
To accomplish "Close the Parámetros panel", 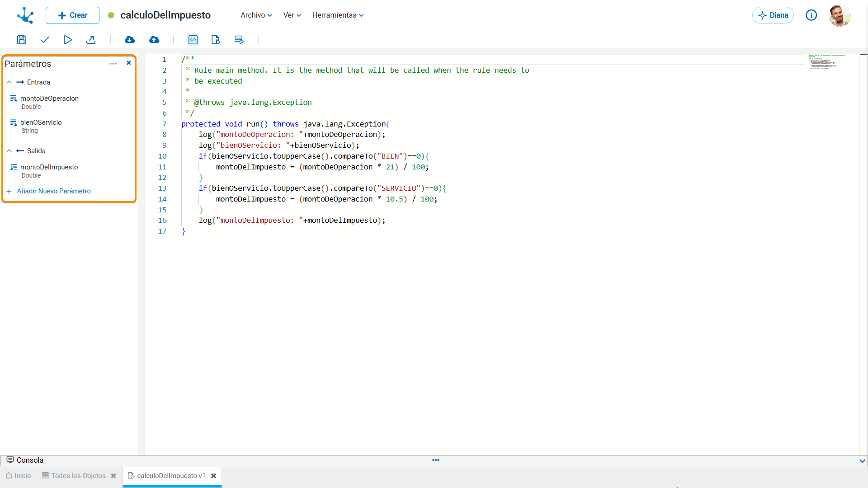I will click(129, 63).
